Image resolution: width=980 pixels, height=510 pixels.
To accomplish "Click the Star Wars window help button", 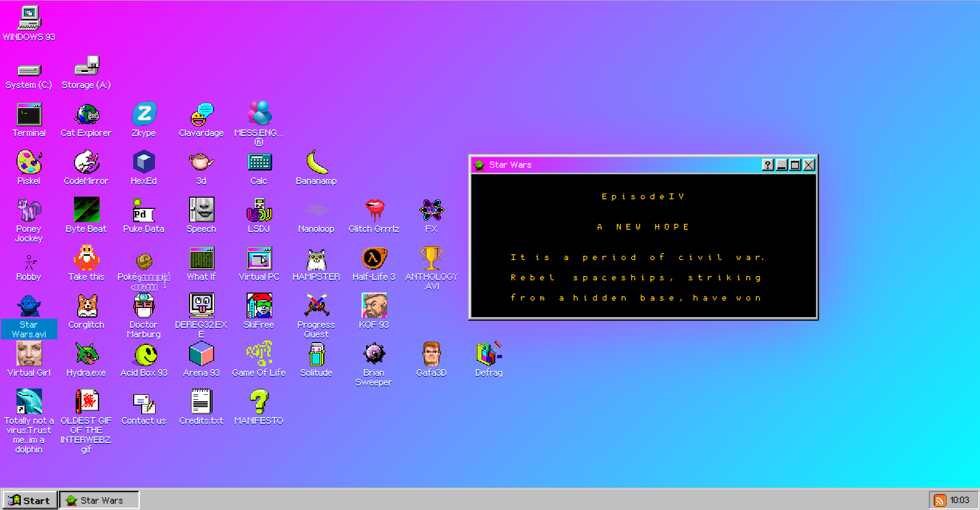I will tap(767, 165).
